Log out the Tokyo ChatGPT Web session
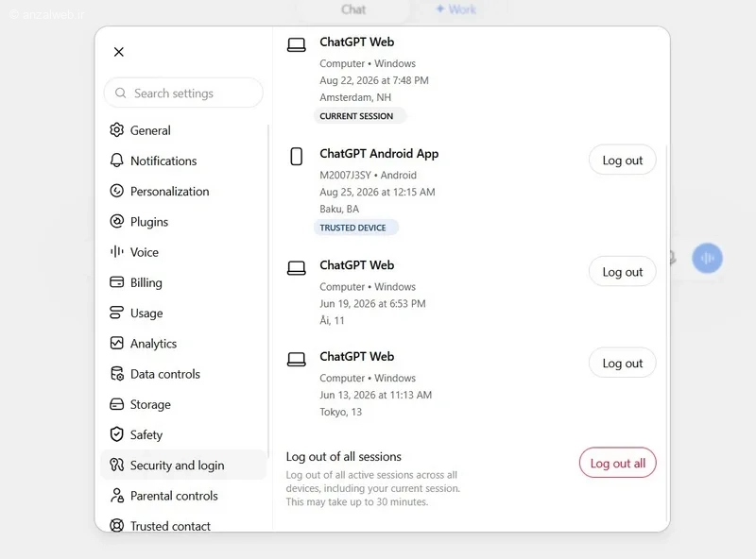756x559 pixels. pyautogui.click(x=622, y=363)
